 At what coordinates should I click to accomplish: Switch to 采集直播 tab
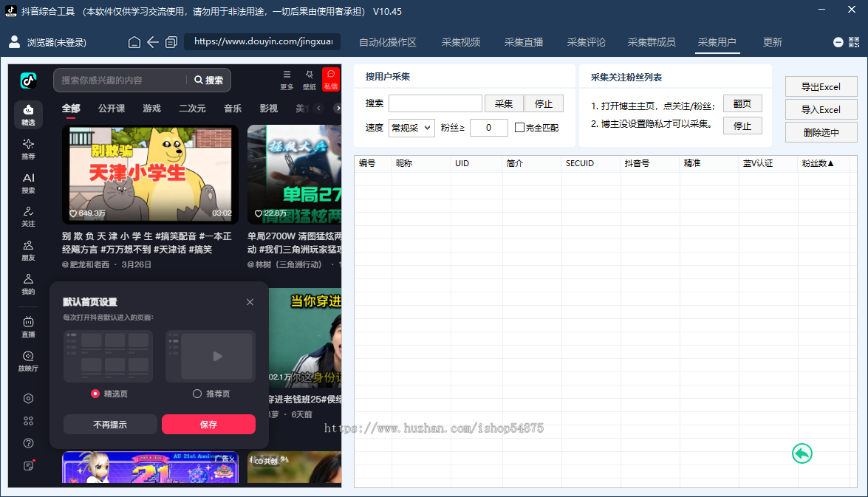point(524,43)
